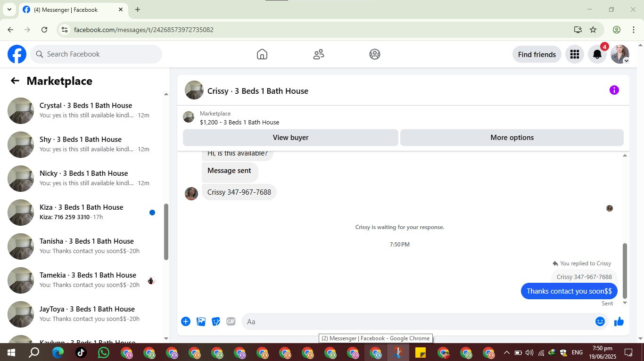Select the Thanks contact you soon$$ sent bubble
This screenshot has height=361, width=644.
pyautogui.click(x=569, y=291)
